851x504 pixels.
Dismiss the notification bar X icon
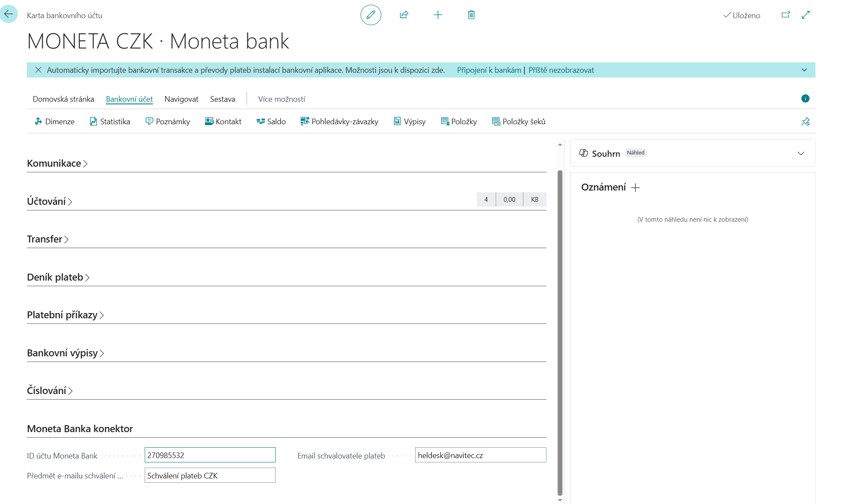(x=38, y=70)
